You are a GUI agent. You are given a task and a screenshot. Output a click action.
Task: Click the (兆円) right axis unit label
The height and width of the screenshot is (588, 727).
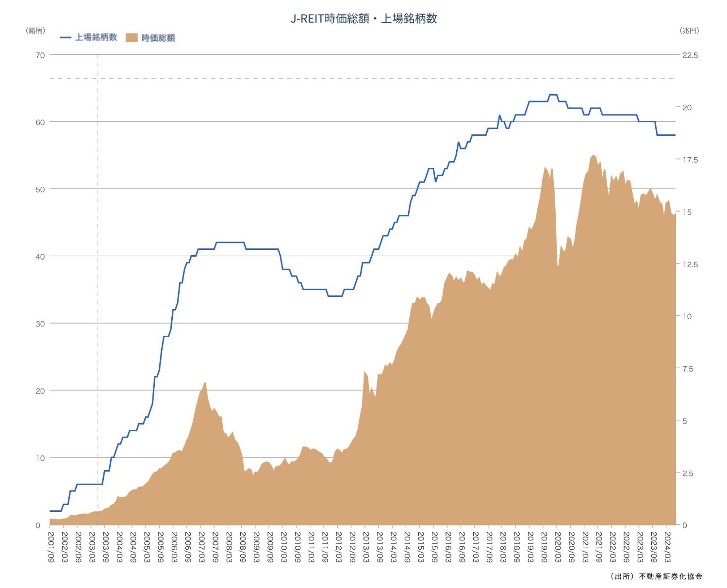point(689,31)
